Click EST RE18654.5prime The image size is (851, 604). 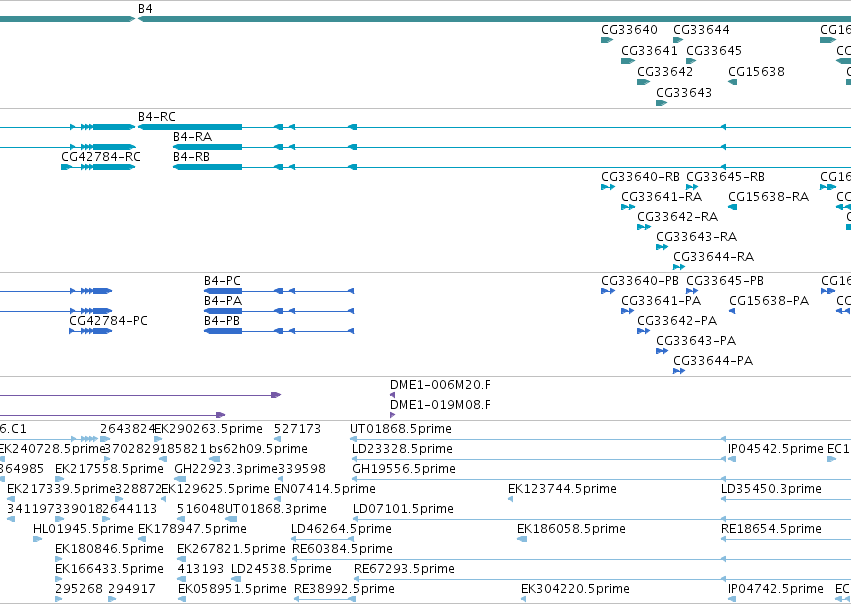pos(771,529)
